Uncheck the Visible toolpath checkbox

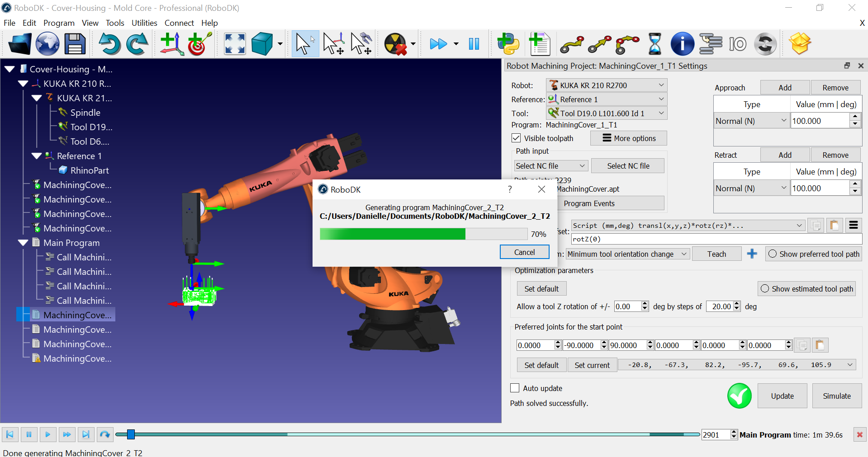(x=516, y=138)
